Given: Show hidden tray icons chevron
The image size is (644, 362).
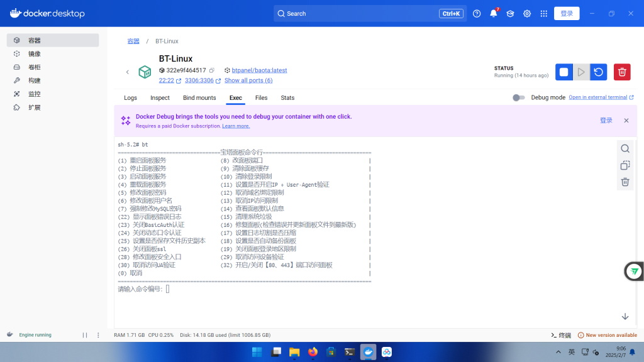Looking at the screenshot, I should point(558,352).
